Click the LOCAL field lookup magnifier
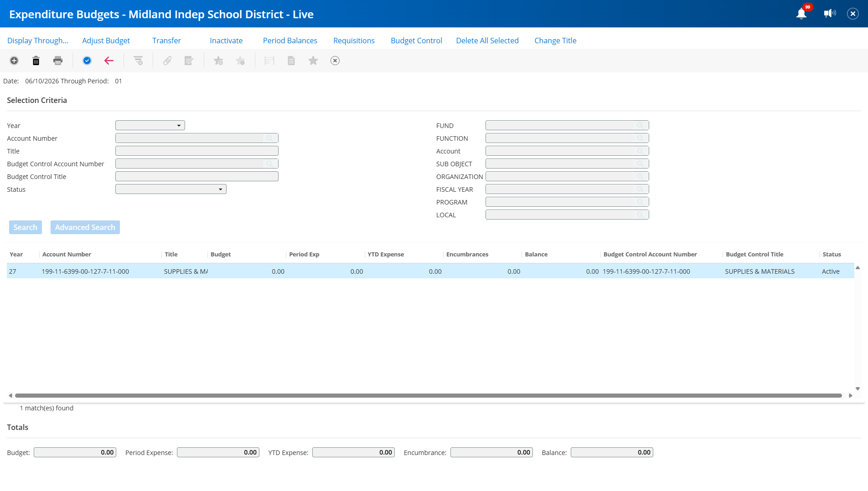The width and height of the screenshot is (868, 491). coord(641,215)
